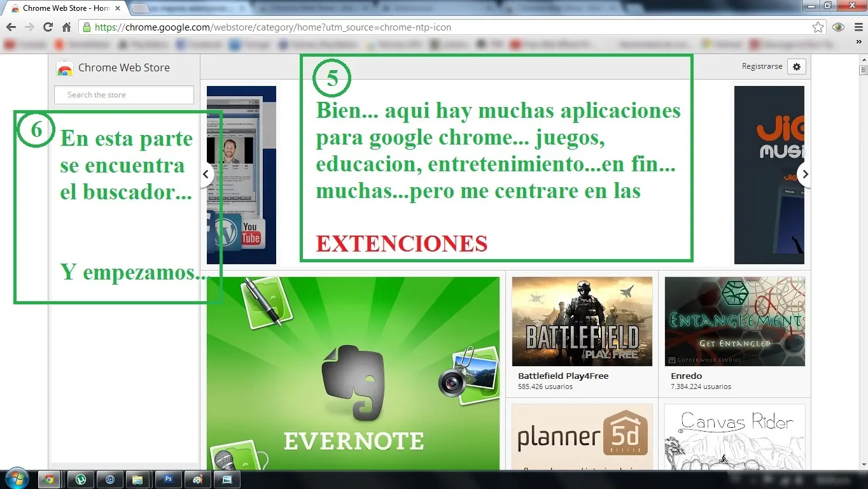868x489 pixels.
Task: Open the Battlefield Play4Free thumbnail
Action: click(x=582, y=322)
